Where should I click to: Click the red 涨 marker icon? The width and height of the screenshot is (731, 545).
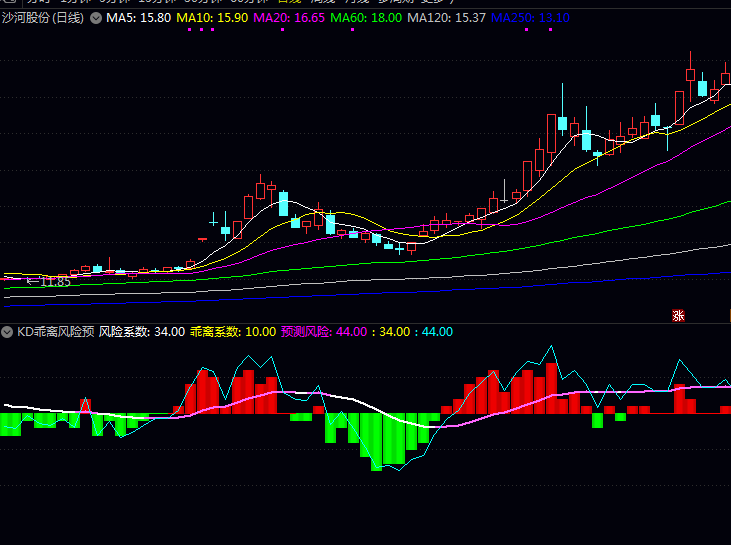pos(678,316)
